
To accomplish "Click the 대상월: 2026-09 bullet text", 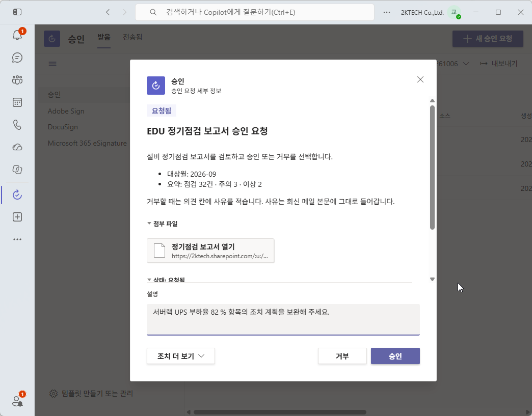I will (x=192, y=174).
